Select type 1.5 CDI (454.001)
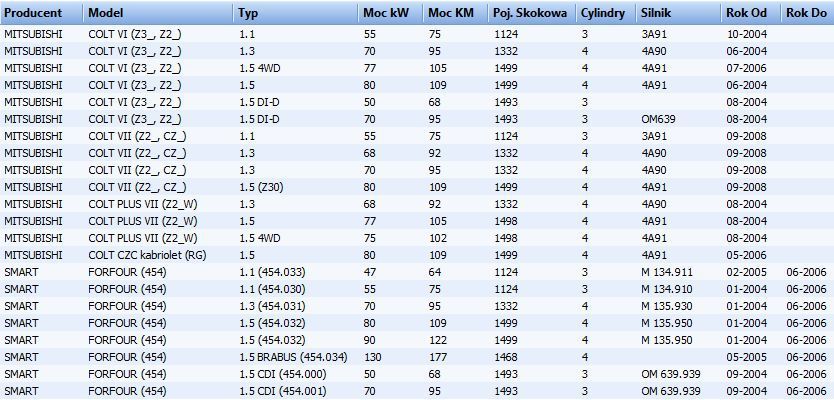The width and height of the screenshot is (834, 400). point(282,391)
